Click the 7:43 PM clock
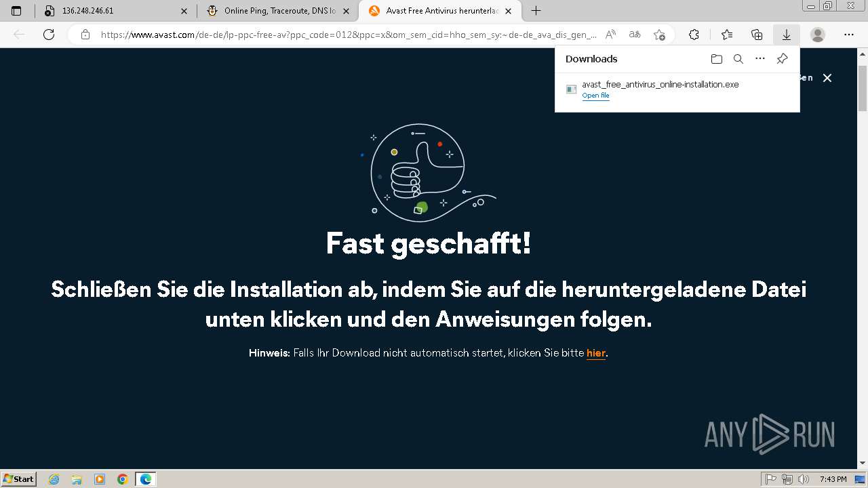The image size is (868, 488). (x=833, y=479)
